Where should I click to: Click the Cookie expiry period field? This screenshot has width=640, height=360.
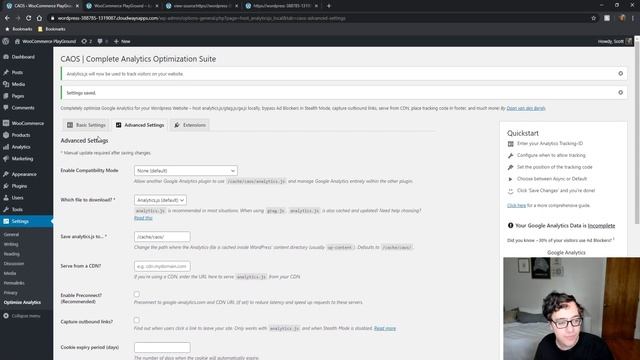point(162,347)
